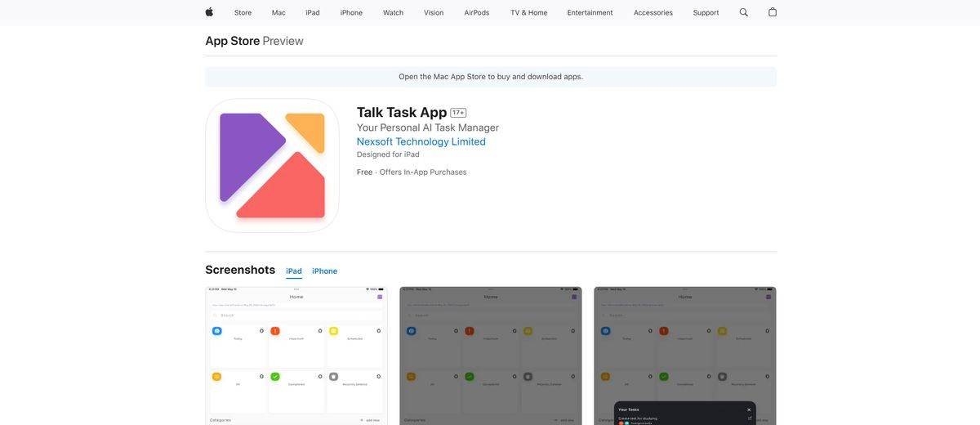
Task: View the first iPad screenshot with white background
Action: (x=296, y=356)
